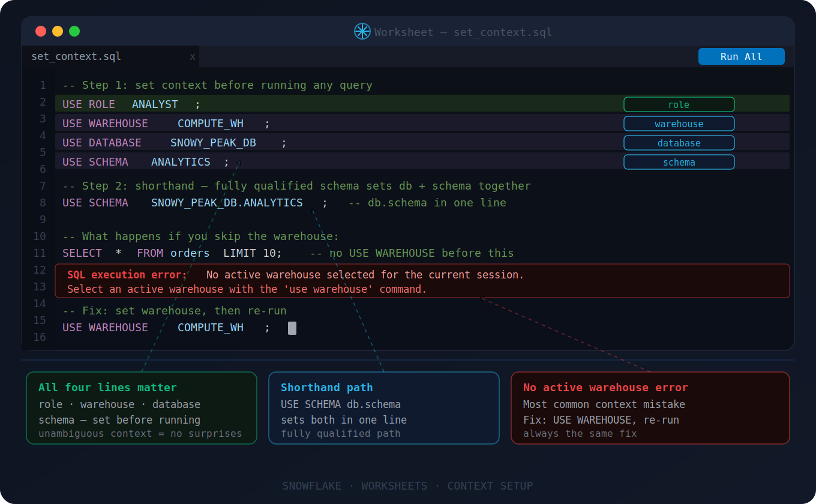
Task: Select line number 16 in the gutter
Action: pyautogui.click(x=40, y=337)
